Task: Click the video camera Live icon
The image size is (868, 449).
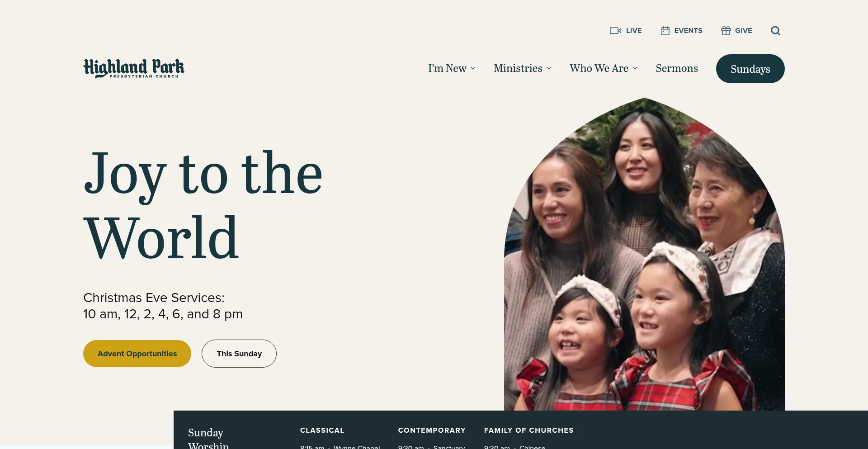Action: [x=615, y=31]
